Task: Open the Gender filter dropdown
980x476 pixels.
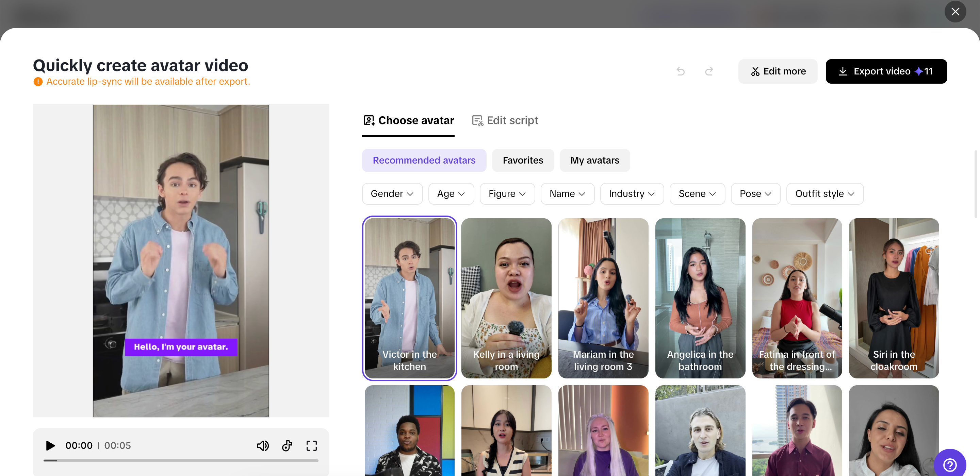Action: 392,193
